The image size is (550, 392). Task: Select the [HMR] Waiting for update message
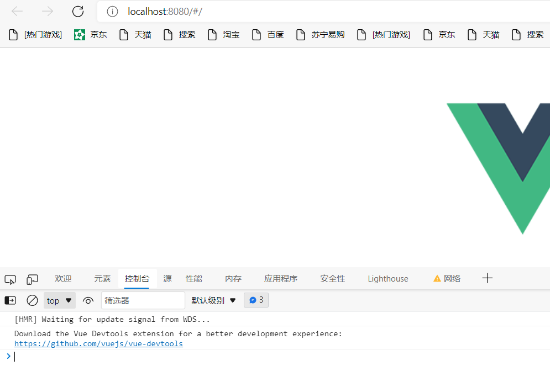(112, 320)
